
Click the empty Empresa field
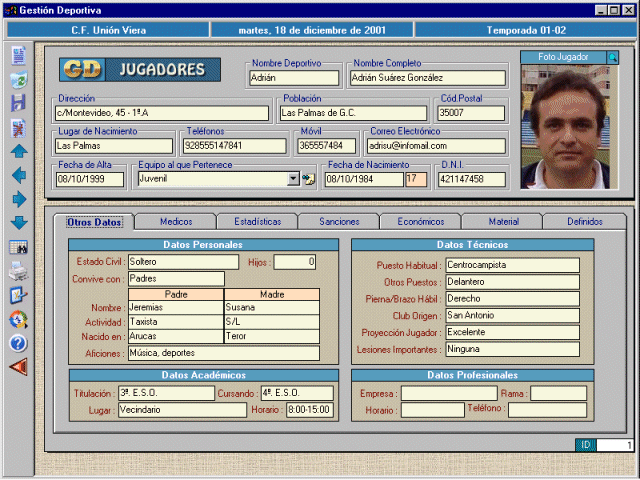[x=449, y=393]
